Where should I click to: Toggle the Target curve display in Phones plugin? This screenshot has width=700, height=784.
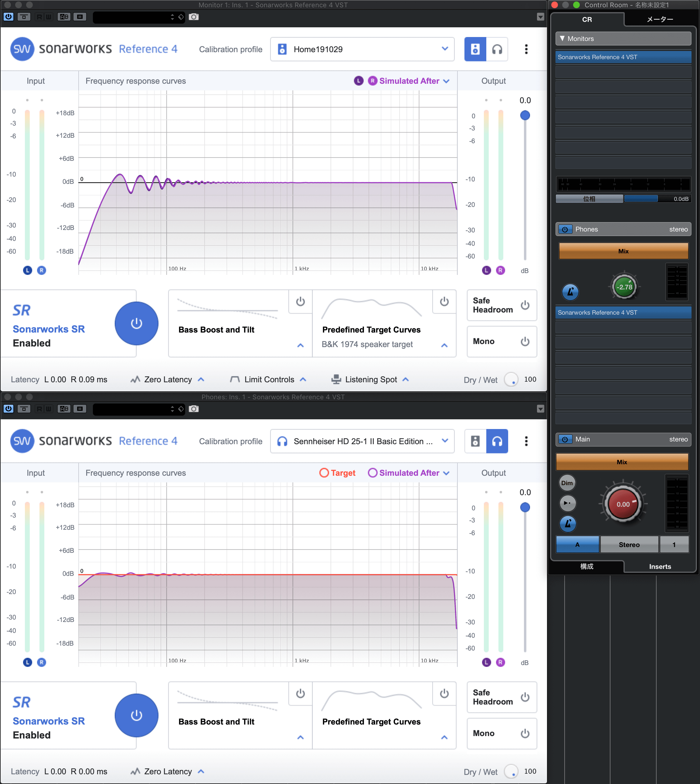tap(337, 473)
